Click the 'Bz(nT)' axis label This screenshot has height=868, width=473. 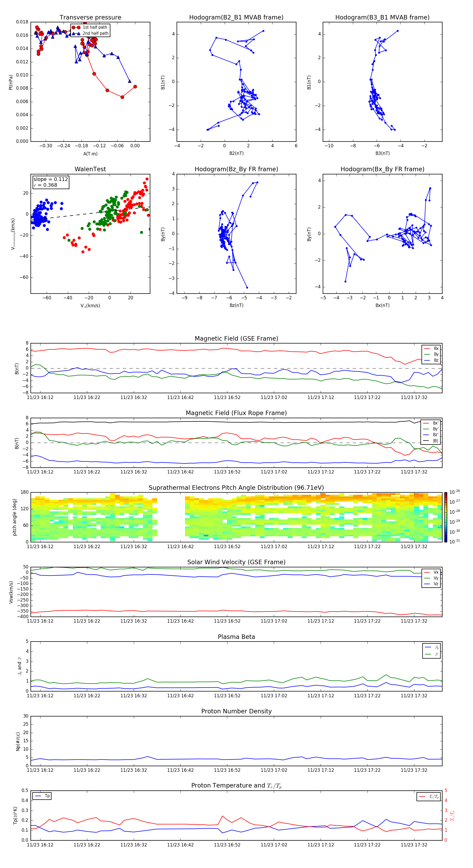tap(236, 305)
